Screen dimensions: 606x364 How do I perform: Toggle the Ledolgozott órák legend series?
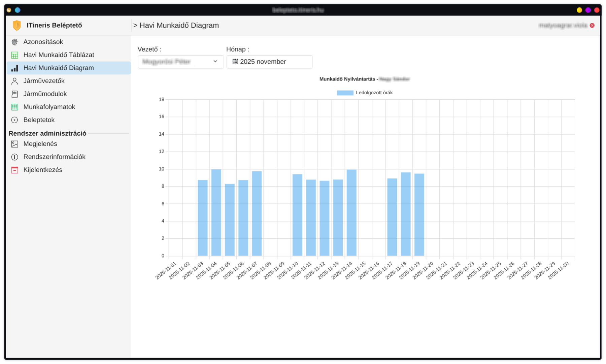point(365,93)
